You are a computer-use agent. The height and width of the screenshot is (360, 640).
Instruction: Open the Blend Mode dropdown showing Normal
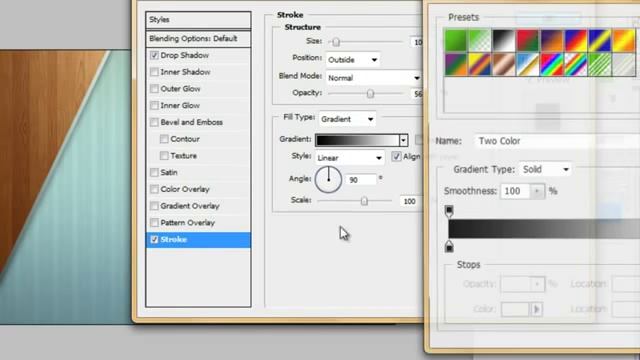[x=373, y=78]
